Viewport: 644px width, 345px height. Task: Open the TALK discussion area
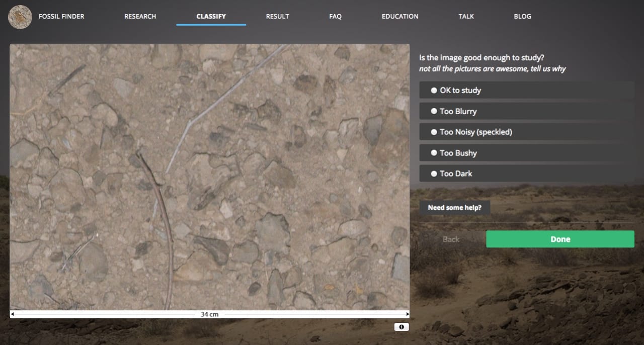(x=466, y=16)
